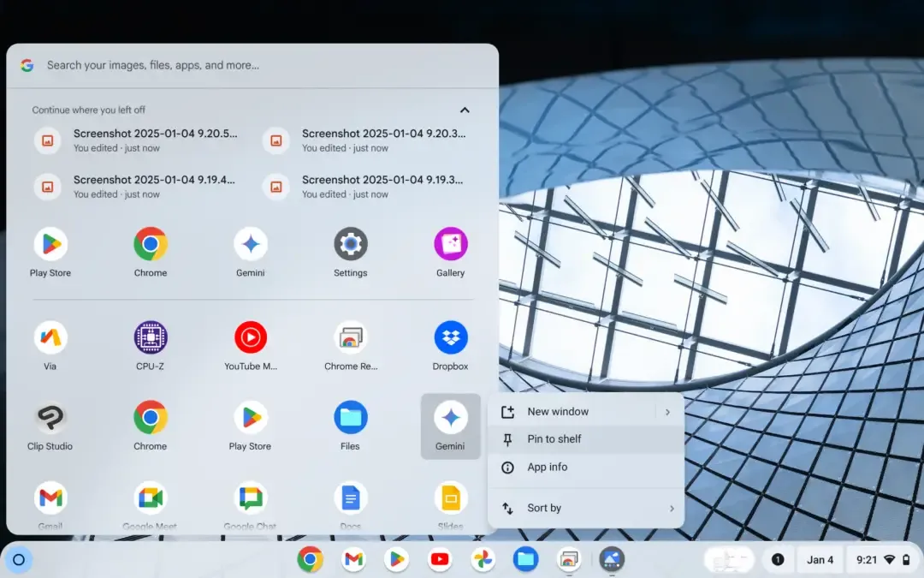Click the dark landscape-picture icon on the shelf
This screenshot has width=924, height=578.
tap(612, 559)
